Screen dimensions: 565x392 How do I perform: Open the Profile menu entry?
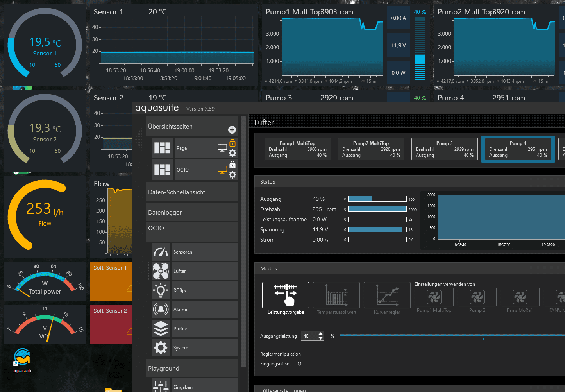pos(204,329)
